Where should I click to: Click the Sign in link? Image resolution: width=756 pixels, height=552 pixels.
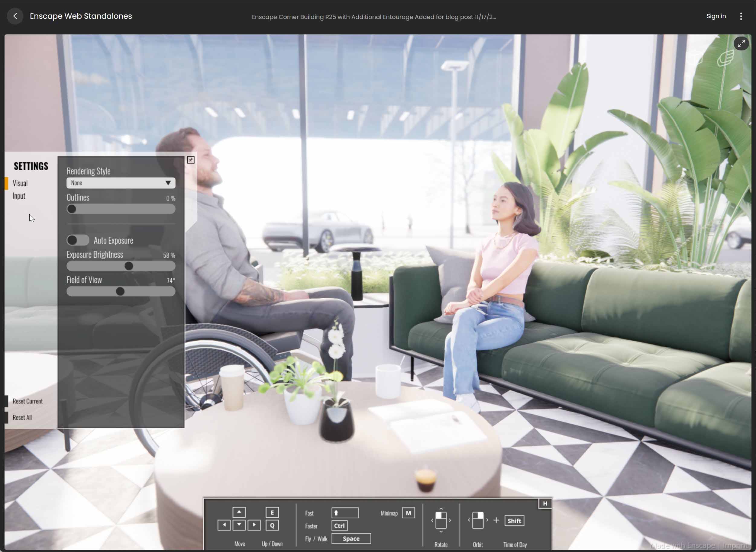[716, 16]
